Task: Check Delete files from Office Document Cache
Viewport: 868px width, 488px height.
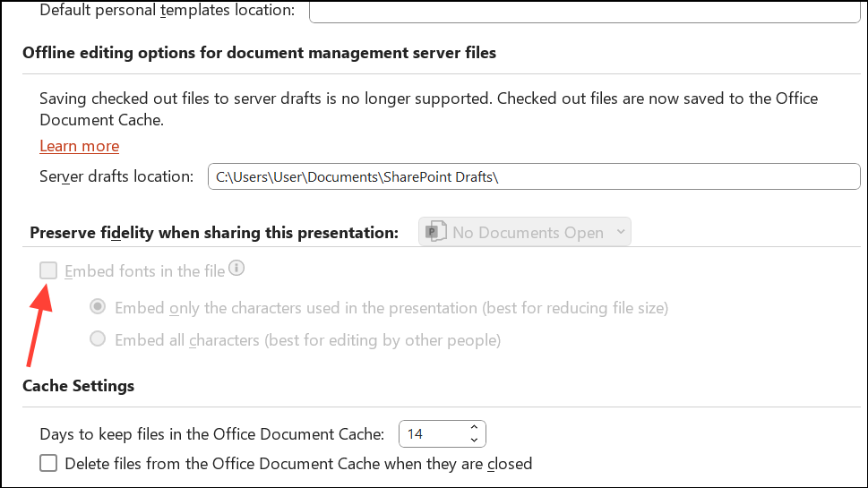Action: point(48,464)
